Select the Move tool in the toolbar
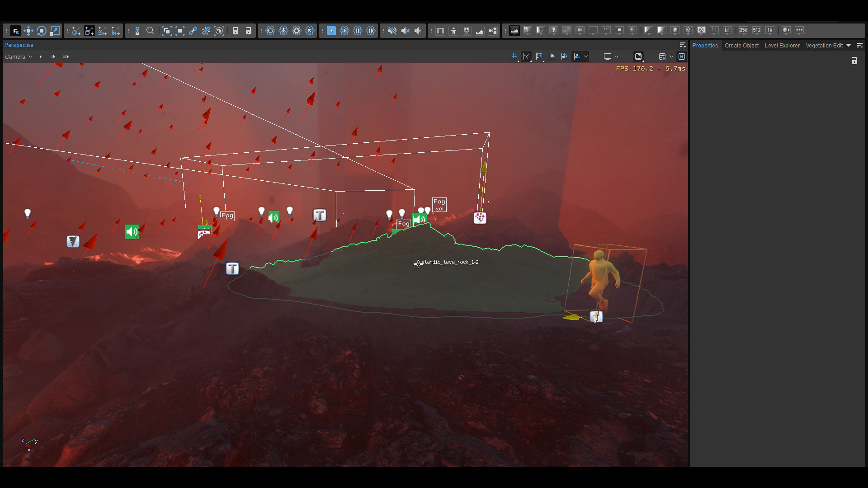The image size is (868, 488). pos(28,30)
